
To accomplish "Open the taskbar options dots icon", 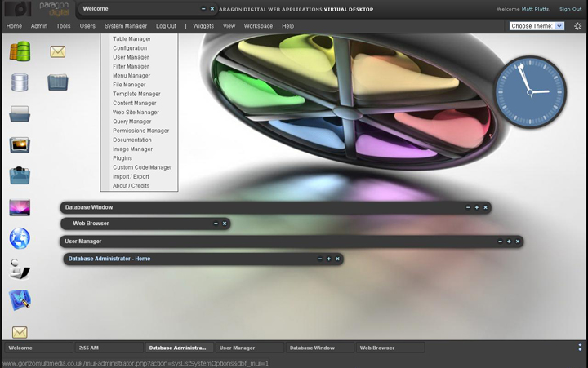I will tap(580, 348).
